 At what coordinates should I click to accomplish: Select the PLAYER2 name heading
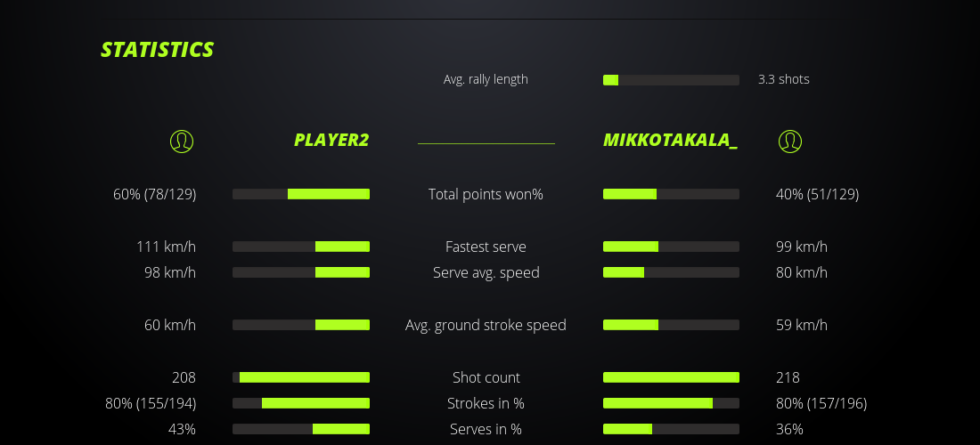tap(331, 141)
